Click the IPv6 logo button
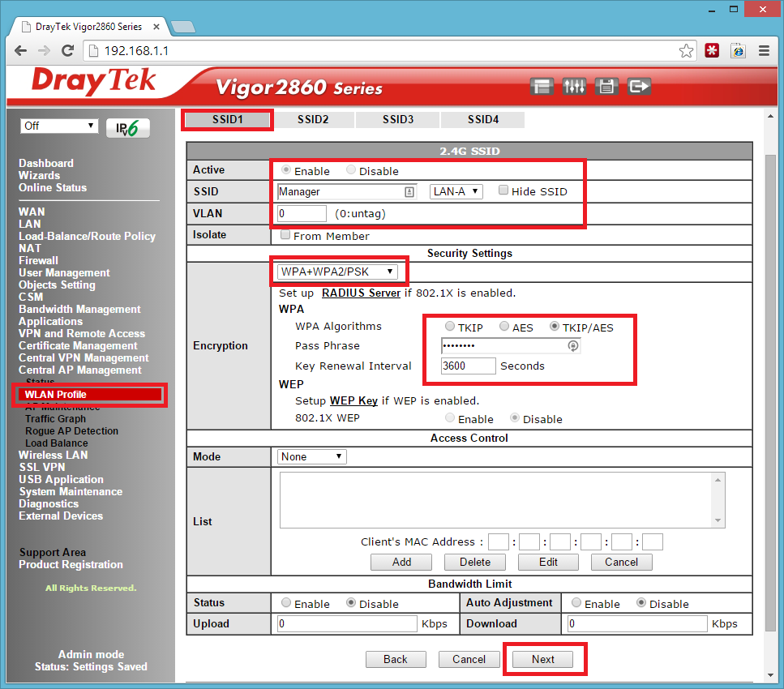Viewport: 784px width, 689px height. pyautogui.click(x=127, y=129)
